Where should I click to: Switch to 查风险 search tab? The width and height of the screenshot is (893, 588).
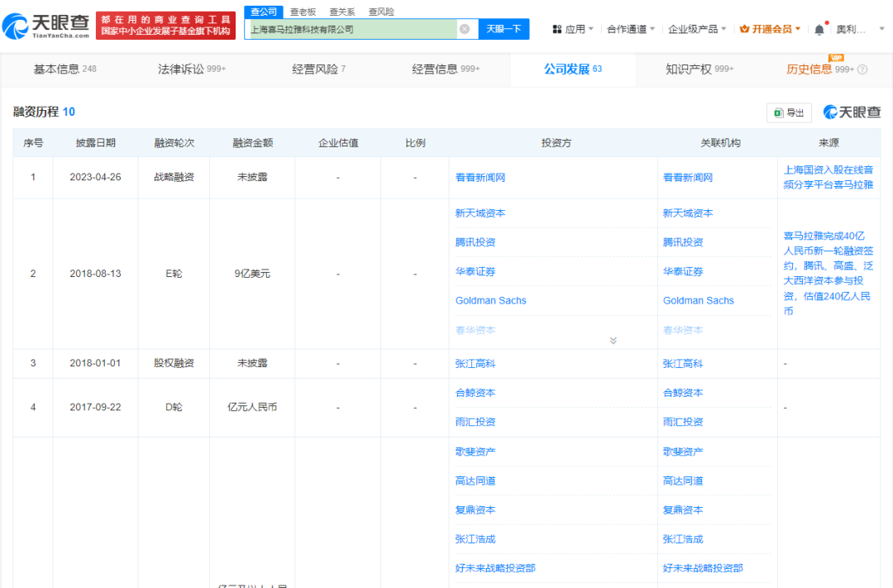pos(381,12)
